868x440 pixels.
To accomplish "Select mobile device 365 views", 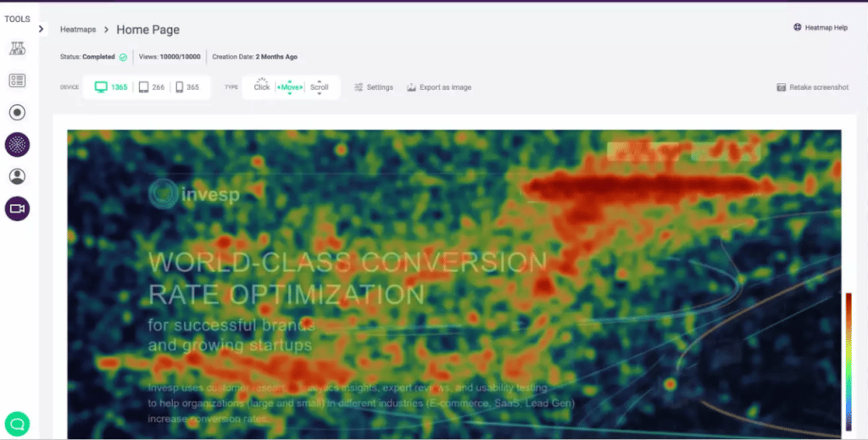I will 187,86.
